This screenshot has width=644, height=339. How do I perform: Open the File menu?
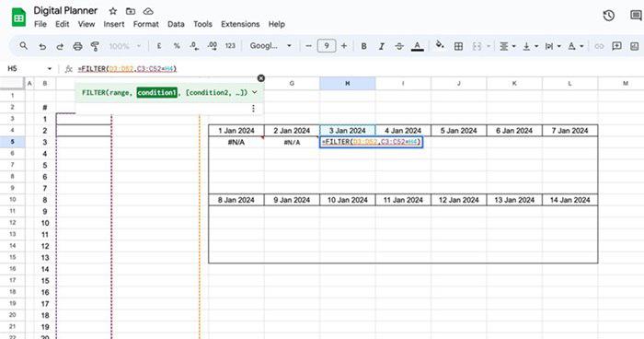[40, 24]
